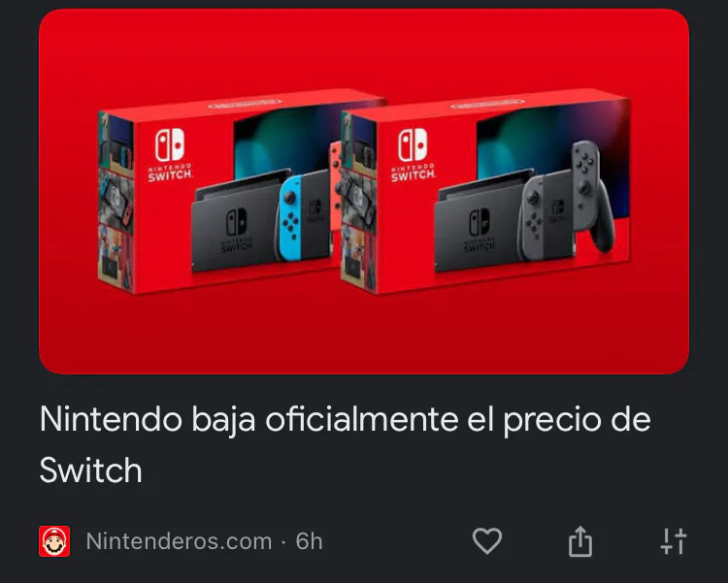Open the headline Nintendo baja oficialmente el precio

(345, 444)
